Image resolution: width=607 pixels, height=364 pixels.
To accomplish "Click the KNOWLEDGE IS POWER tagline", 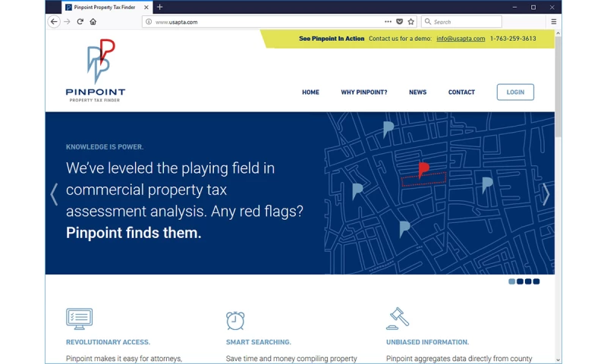I will [105, 147].
